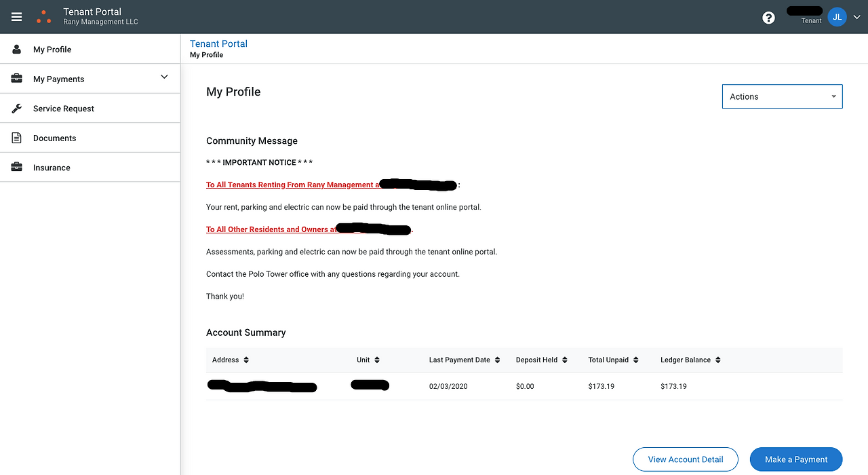
Task: Select Insurance in the sidebar
Action: point(52,167)
